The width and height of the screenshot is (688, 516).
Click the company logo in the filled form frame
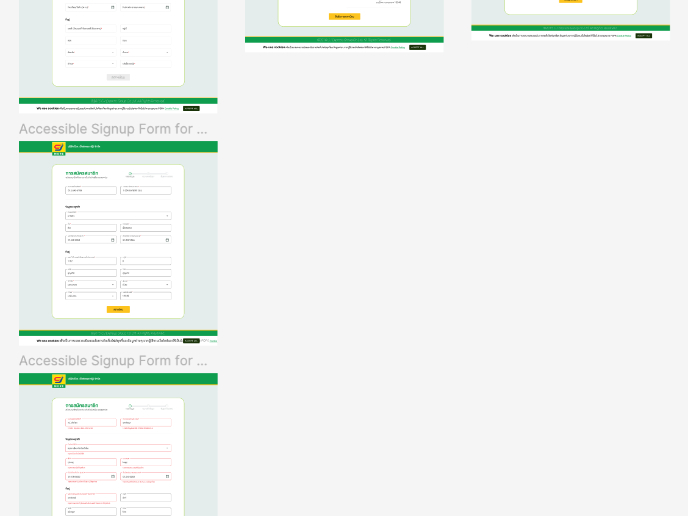click(x=58, y=149)
